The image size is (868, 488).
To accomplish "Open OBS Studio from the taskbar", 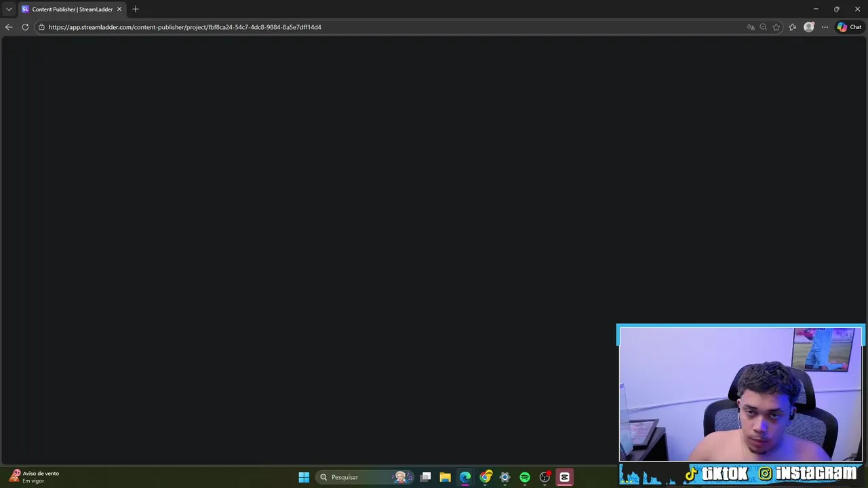I will (x=545, y=477).
